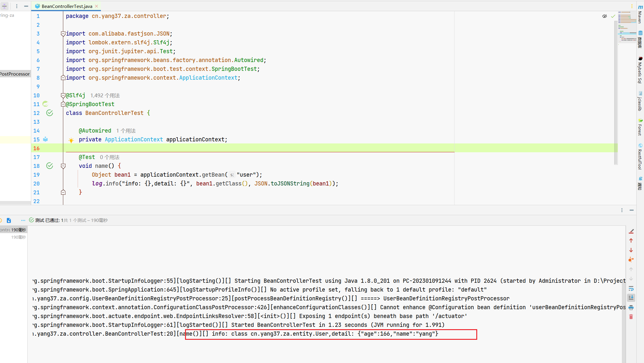Viewport: 644px width, 363px height.
Task: Click the class name BeanControllerTest on line 12
Action: [114, 113]
